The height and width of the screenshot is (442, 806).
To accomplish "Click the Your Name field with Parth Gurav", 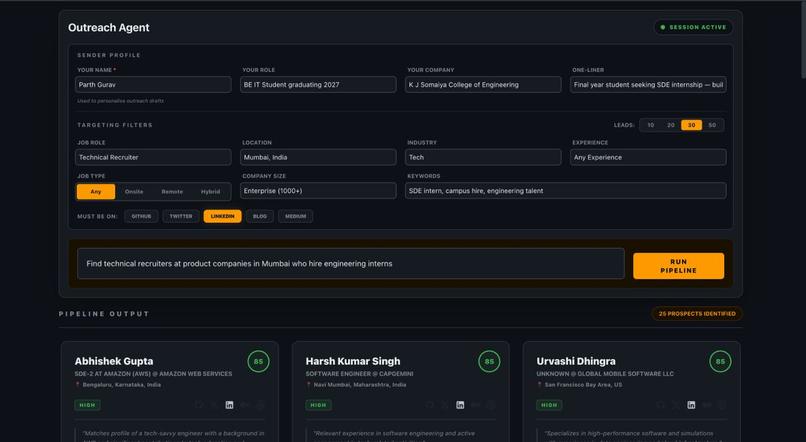I will click(153, 85).
